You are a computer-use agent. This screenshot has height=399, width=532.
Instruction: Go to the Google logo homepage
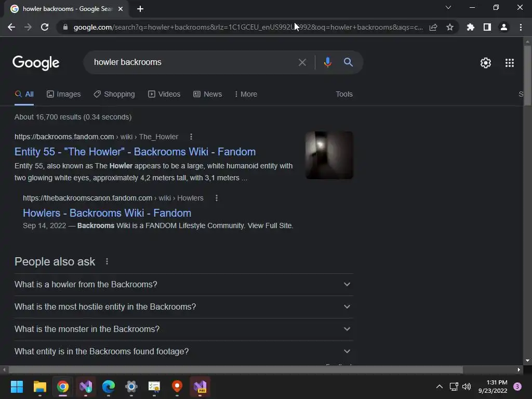pos(36,63)
